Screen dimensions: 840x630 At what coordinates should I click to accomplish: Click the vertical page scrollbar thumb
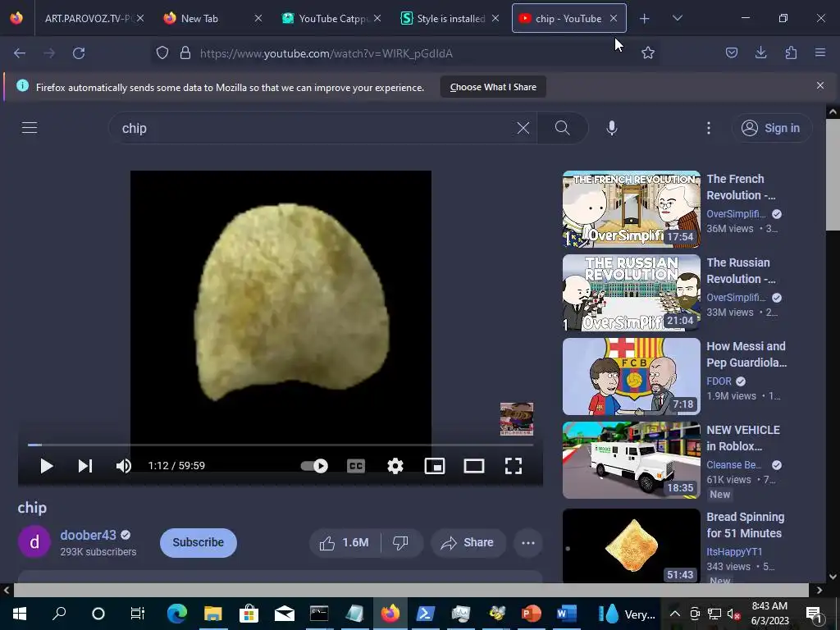(x=833, y=175)
